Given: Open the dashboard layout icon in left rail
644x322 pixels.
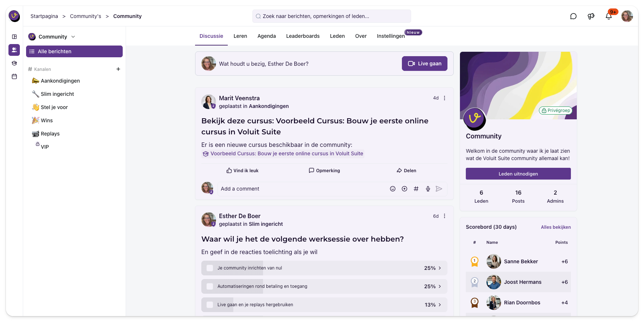Looking at the screenshot, I should click(x=14, y=37).
